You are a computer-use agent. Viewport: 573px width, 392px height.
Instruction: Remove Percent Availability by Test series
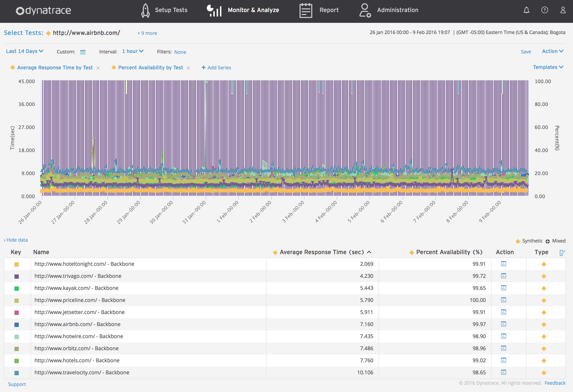click(188, 68)
